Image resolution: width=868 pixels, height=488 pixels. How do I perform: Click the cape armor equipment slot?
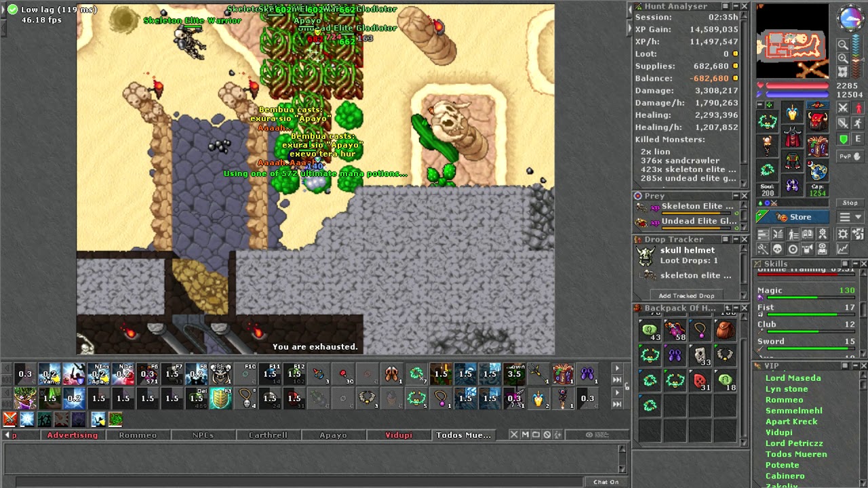[x=793, y=136]
